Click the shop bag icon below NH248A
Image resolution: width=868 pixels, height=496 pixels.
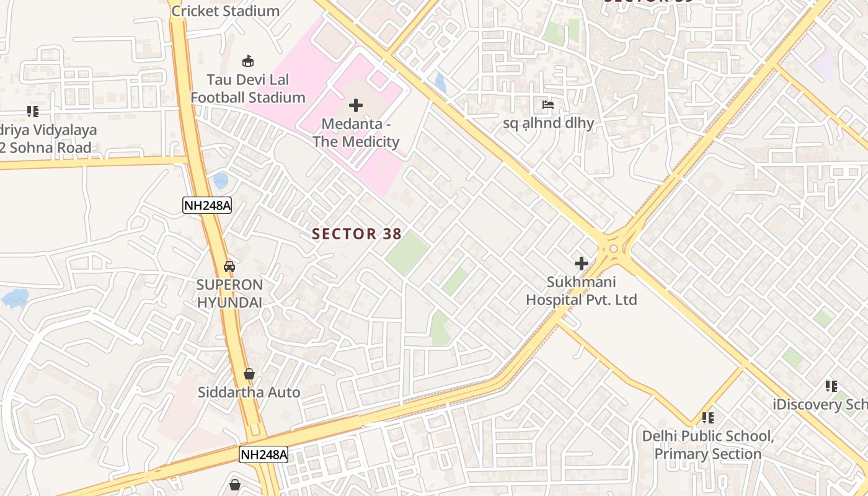coord(235,485)
